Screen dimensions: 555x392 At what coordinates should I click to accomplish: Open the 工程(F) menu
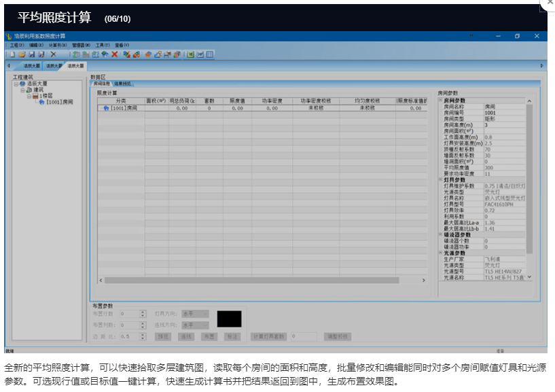[17, 46]
